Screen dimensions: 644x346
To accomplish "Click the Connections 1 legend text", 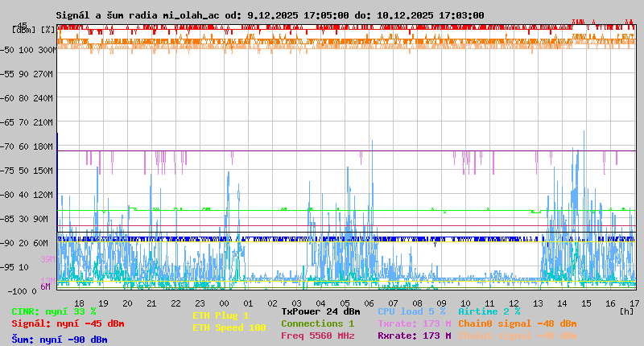I will (317, 323).
